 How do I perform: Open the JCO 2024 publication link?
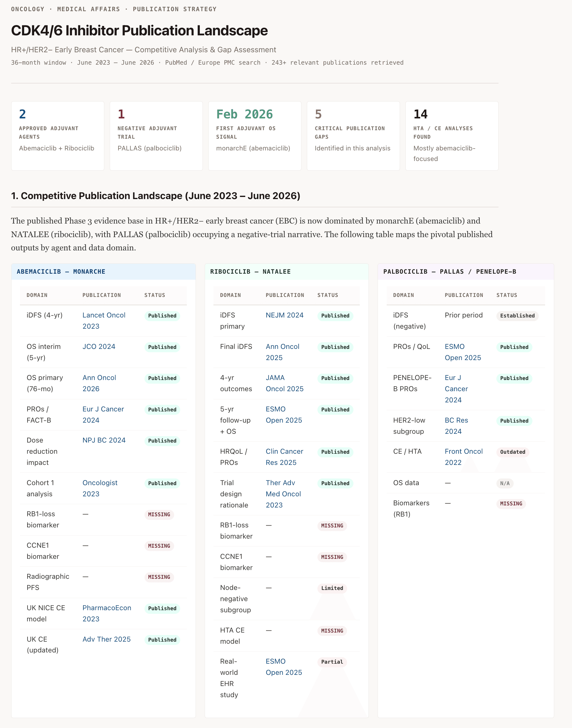[99, 346]
